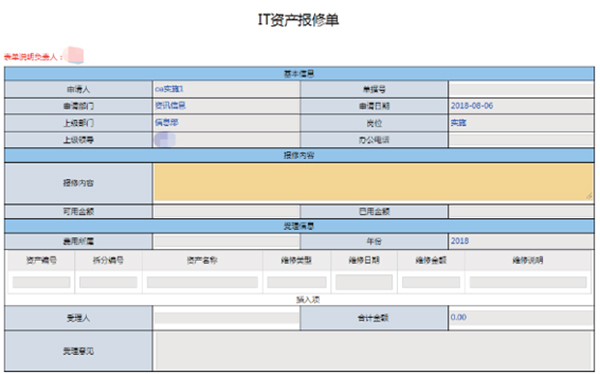This screenshot has height=374, width=600.
Task: Click the 资产编号 input in table row
Action: (x=41, y=283)
